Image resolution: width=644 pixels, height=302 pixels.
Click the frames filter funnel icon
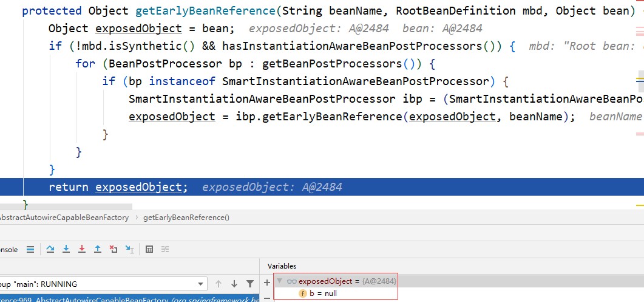click(249, 284)
